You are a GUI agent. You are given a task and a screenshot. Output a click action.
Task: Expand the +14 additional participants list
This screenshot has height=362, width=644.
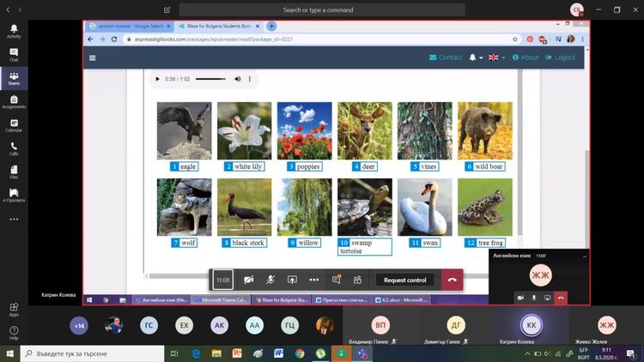click(79, 326)
